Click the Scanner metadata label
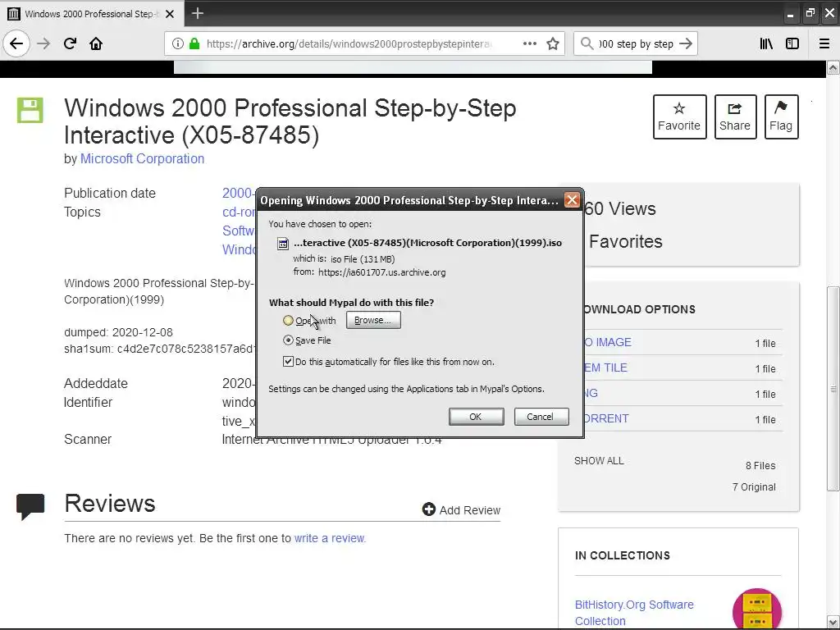 (x=88, y=440)
